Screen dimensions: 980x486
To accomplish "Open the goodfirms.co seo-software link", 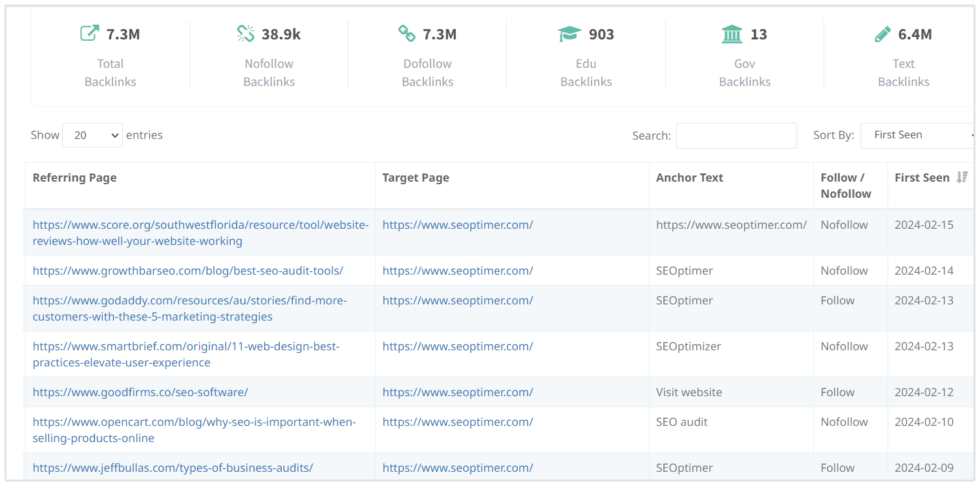I will pyautogui.click(x=140, y=392).
